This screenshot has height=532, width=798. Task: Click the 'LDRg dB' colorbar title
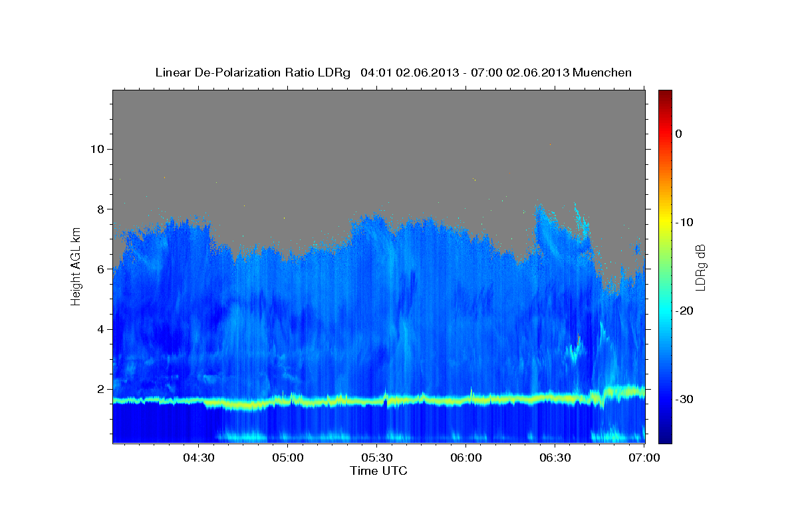[700, 266]
